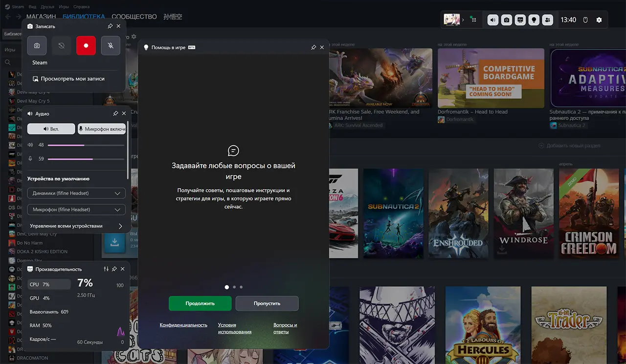The width and height of the screenshot is (626, 364).
Task: Expand Управление всеми устройствами
Action: [x=76, y=226]
